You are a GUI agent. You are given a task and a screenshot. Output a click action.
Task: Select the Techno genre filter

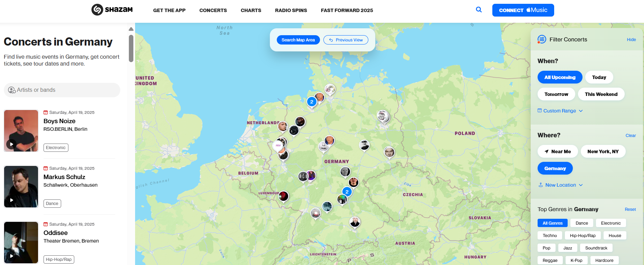click(x=549, y=236)
